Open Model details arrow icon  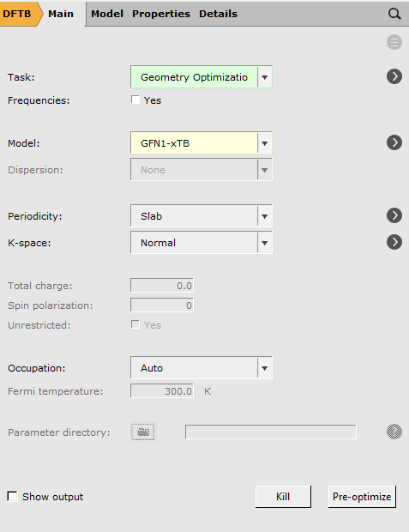click(x=394, y=142)
